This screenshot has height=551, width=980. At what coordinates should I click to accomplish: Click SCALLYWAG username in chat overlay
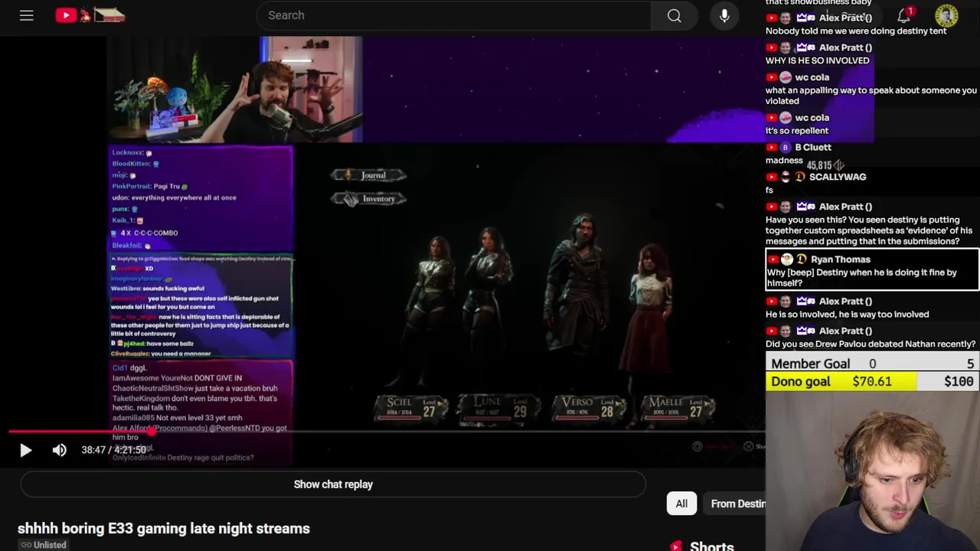pyautogui.click(x=838, y=177)
